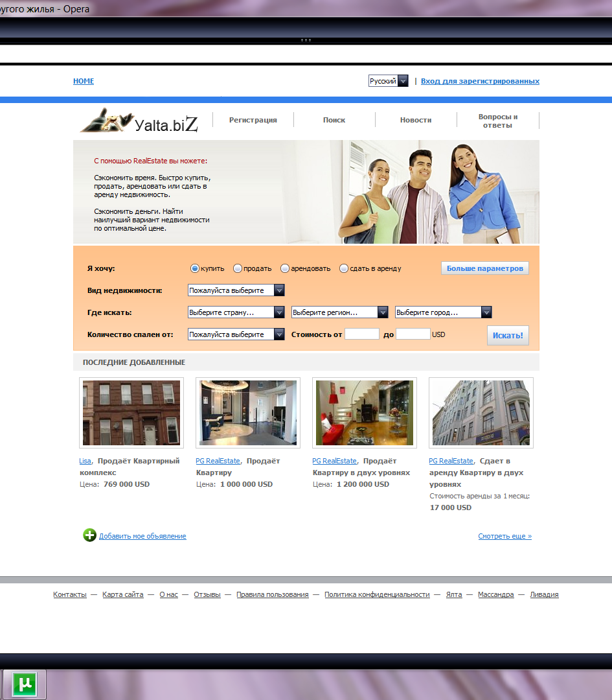Select the 'арендовать' radio button

284,268
